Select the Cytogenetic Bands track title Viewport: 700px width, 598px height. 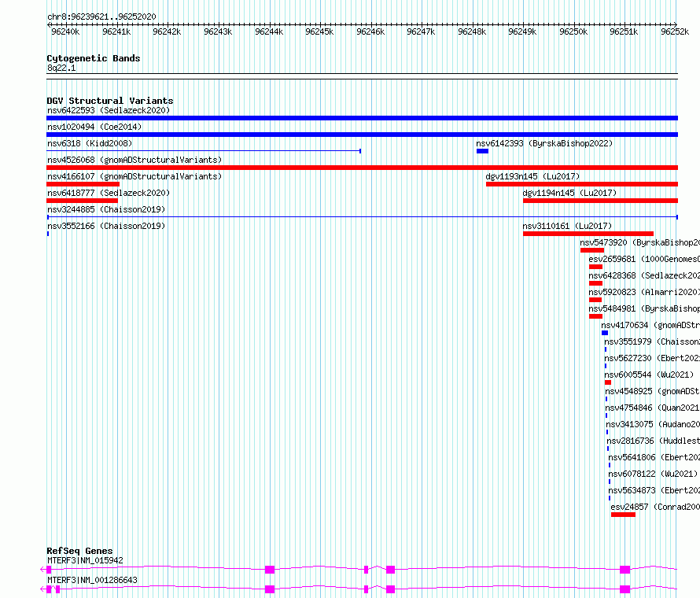coord(94,58)
